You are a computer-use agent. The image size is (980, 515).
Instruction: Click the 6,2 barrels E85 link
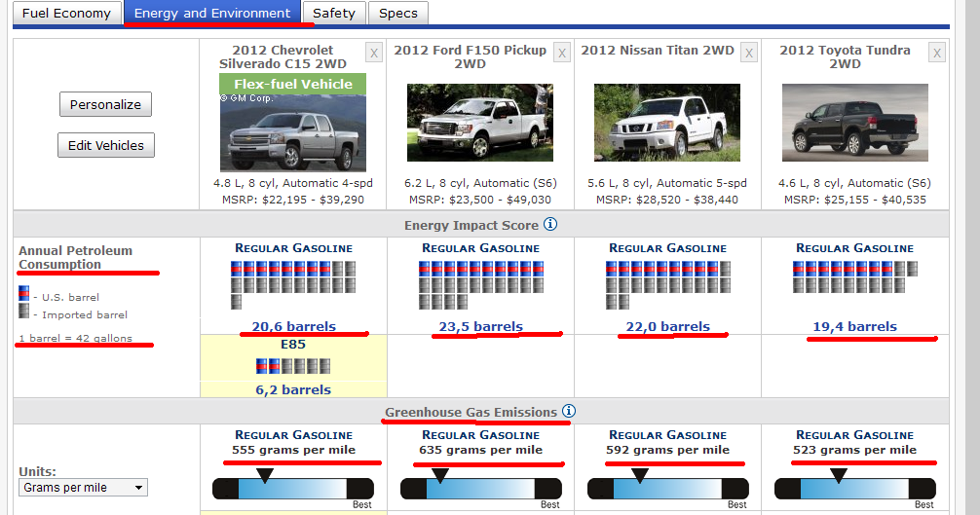coord(293,389)
